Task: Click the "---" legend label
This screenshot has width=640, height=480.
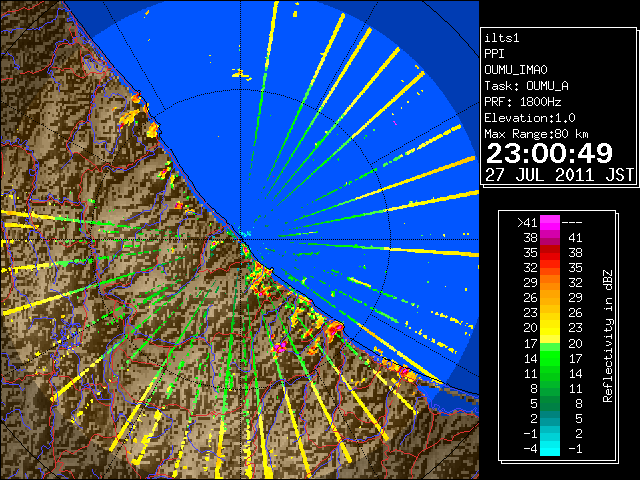Action: click(572, 223)
